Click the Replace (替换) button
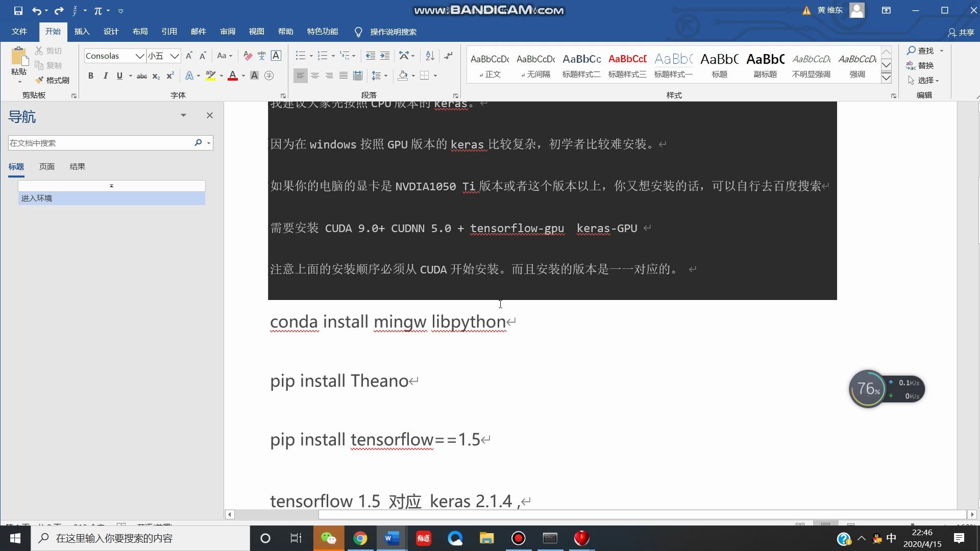The image size is (980, 551). pos(920,65)
